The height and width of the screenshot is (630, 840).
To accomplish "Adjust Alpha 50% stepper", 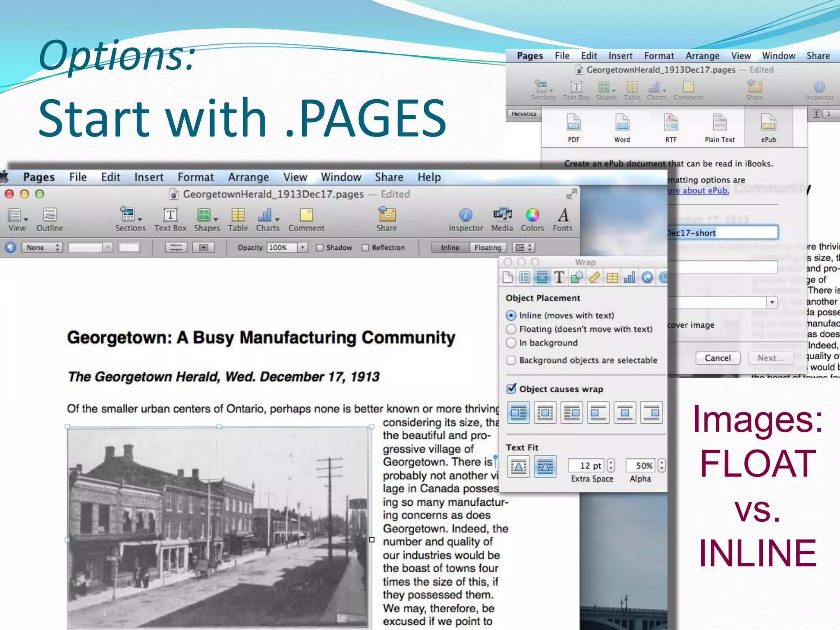I will click(x=661, y=466).
